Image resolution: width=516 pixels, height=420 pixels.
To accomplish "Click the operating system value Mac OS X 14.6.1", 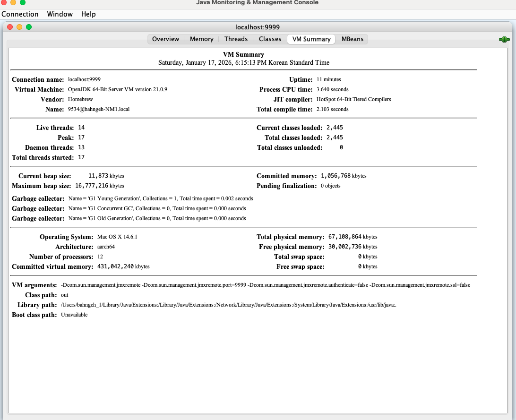I will point(117,237).
